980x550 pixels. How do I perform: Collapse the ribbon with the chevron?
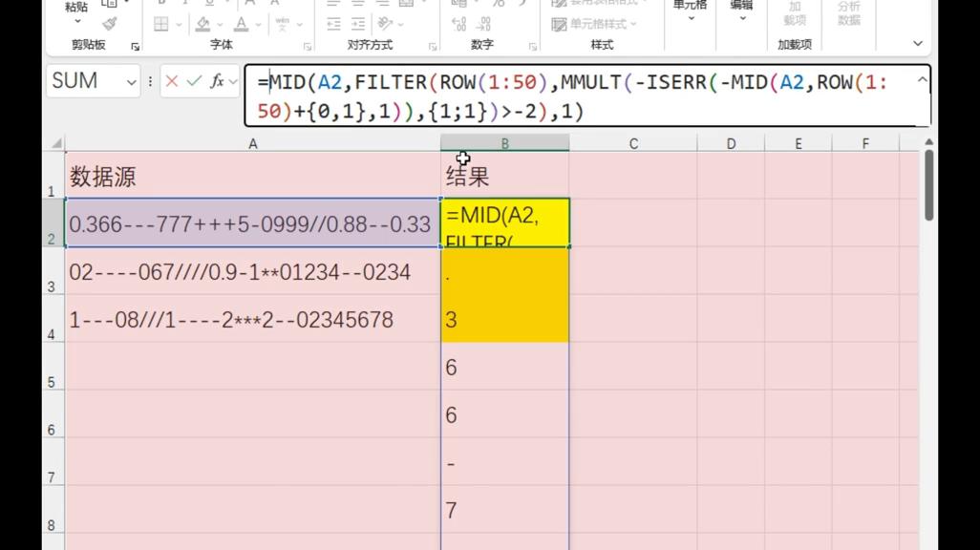coord(918,44)
